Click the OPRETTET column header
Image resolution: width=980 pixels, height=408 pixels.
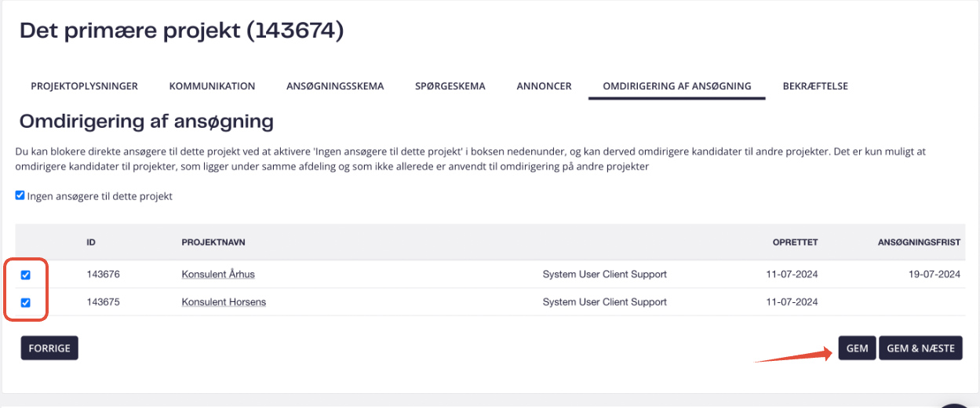tap(795, 242)
